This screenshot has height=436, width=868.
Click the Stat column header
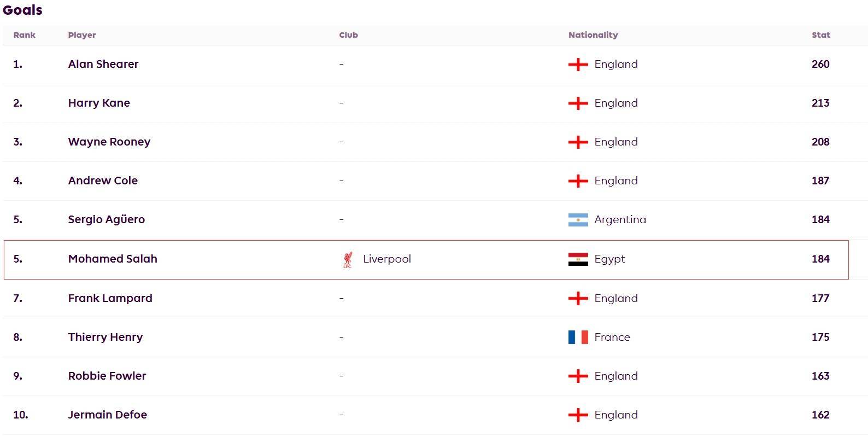[820, 35]
